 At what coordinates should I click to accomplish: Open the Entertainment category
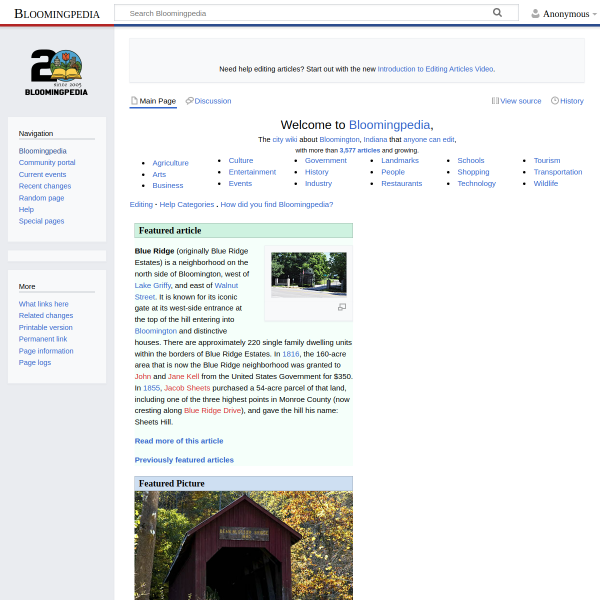(x=252, y=172)
